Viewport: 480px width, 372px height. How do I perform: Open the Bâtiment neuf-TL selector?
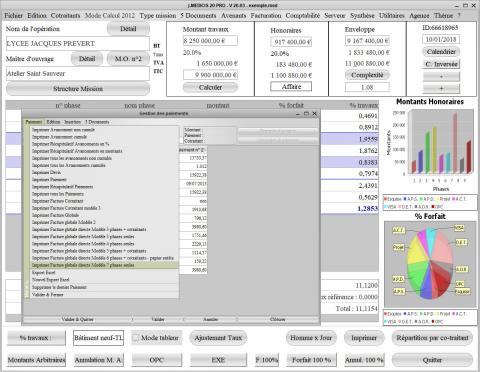click(x=99, y=338)
